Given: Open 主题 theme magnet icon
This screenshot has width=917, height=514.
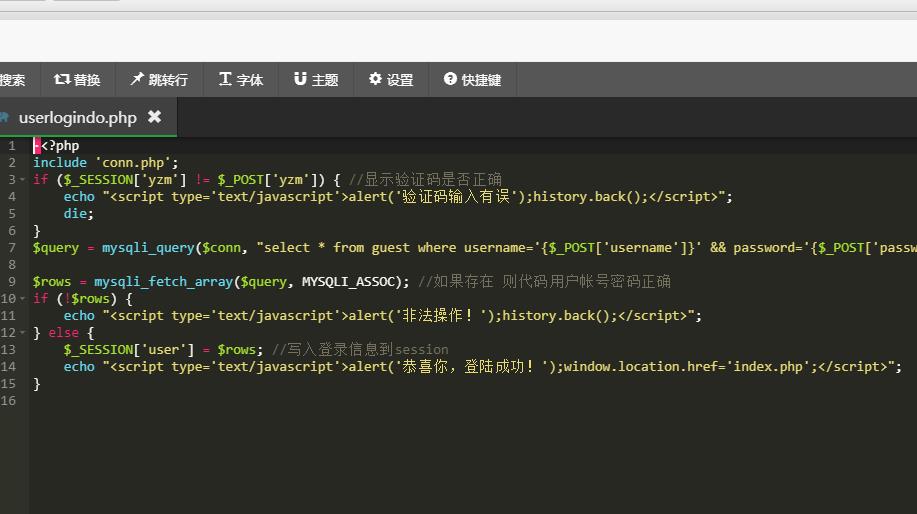Looking at the screenshot, I should coord(300,79).
